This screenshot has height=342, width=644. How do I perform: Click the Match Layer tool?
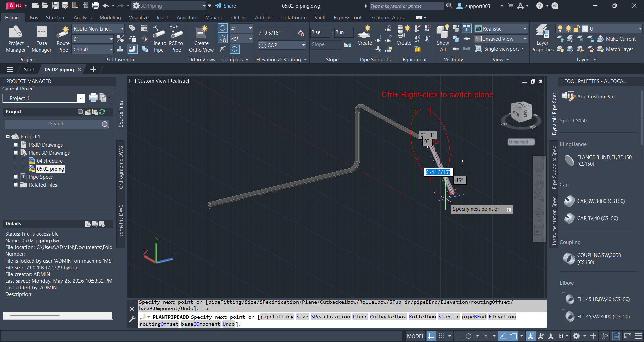615,49
